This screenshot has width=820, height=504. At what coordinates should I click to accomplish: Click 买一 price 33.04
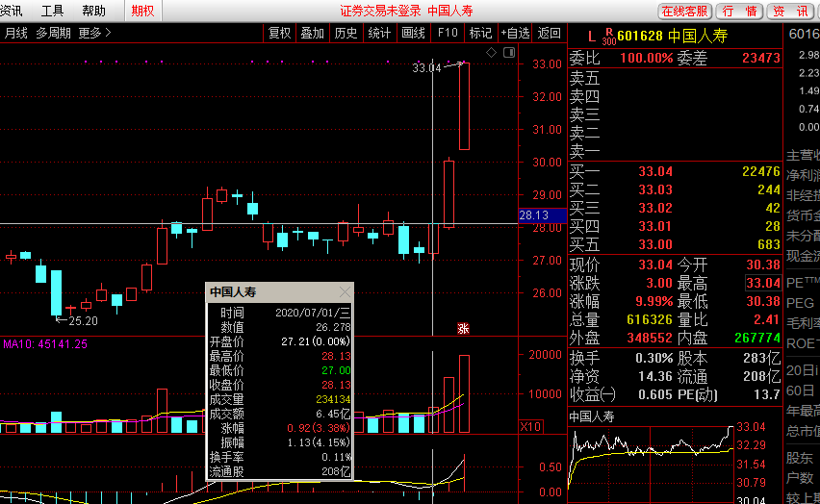click(x=655, y=171)
